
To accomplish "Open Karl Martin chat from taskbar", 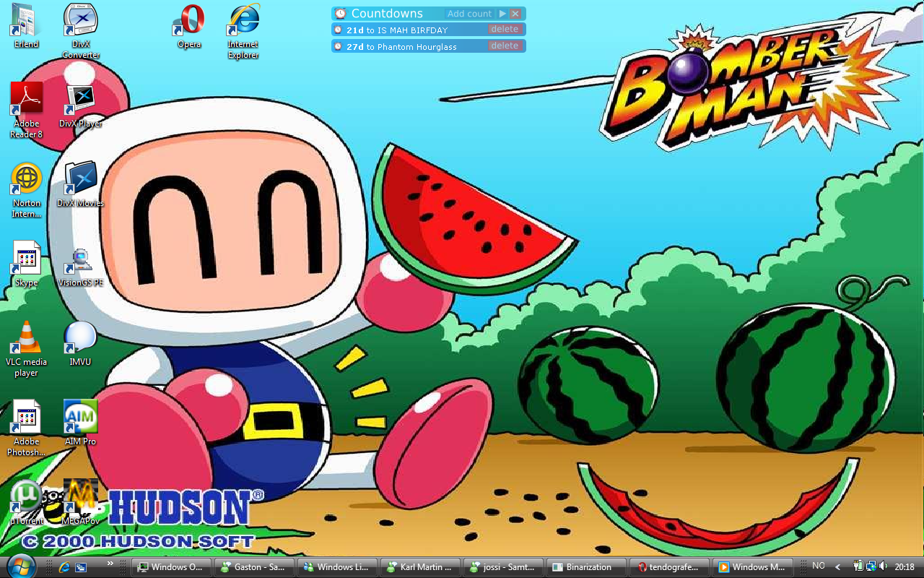I will pyautogui.click(x=421, y=567).
